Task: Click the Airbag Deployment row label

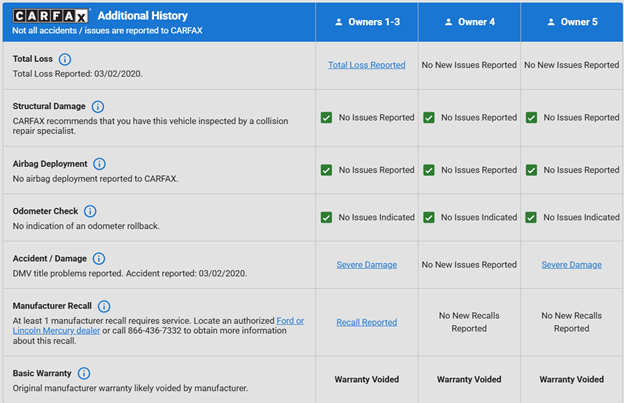Action: (50, 164)
